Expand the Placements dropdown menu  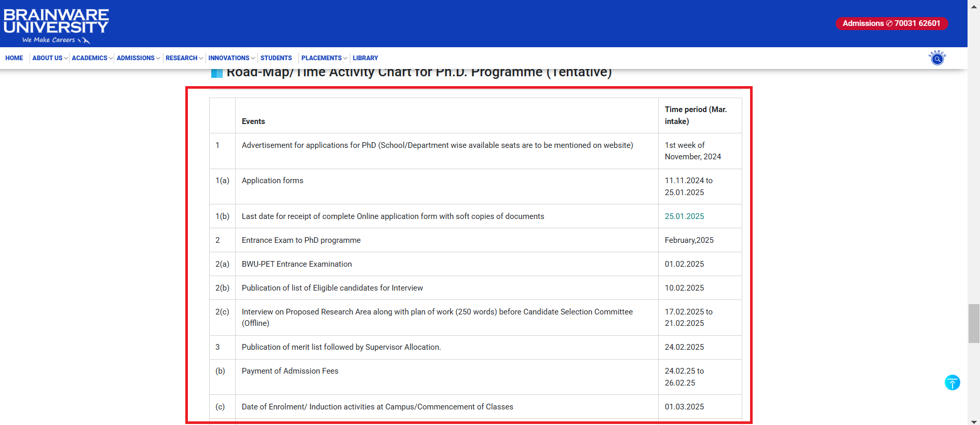tap(324, 58)
